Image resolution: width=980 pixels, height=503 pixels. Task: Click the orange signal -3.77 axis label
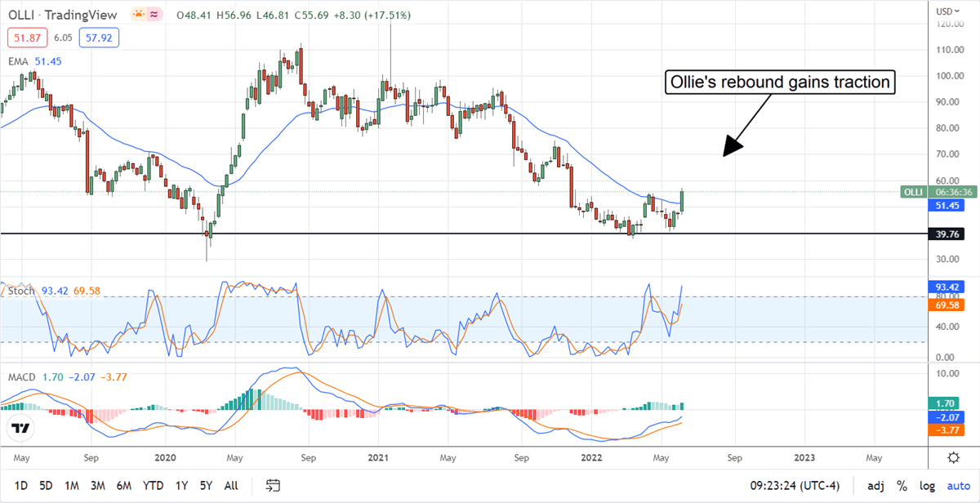tap(947, 430)
